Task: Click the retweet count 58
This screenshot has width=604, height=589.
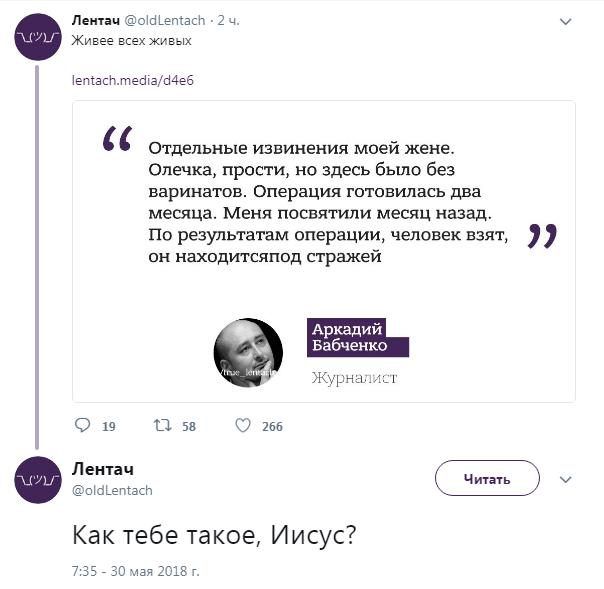Action: (x=189, y=427)
